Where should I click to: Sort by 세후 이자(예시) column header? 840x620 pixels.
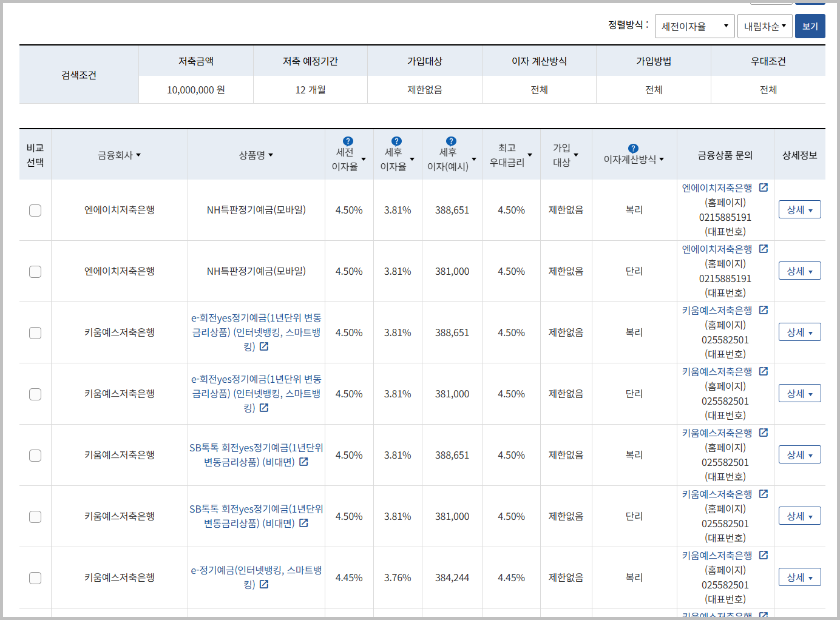[452, 160]
